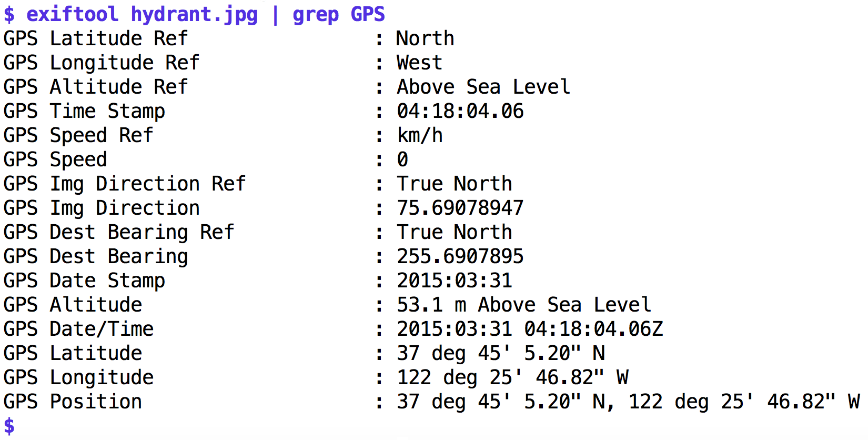Click the empty shell prompt at bottom
This screenshot has width=868, height=440.
pyautogui.click(x=9, y=426)
